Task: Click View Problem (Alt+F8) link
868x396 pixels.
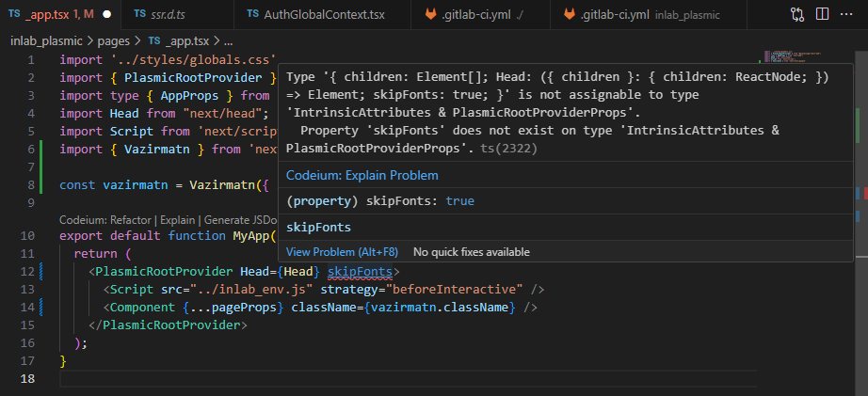Action: coord(342,252)
